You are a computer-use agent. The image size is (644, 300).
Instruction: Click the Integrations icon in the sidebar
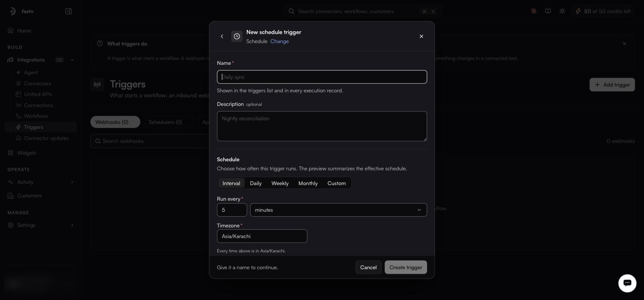pos(11,60)
